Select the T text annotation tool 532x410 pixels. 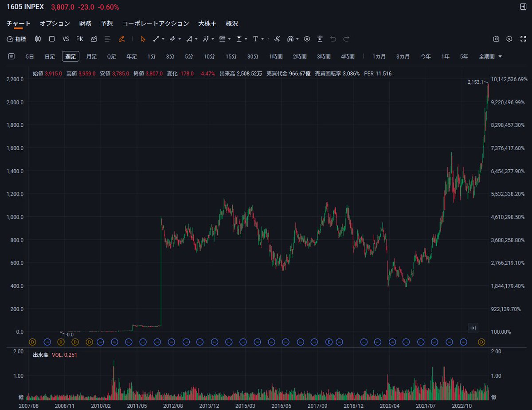click(x=255, y=39)
